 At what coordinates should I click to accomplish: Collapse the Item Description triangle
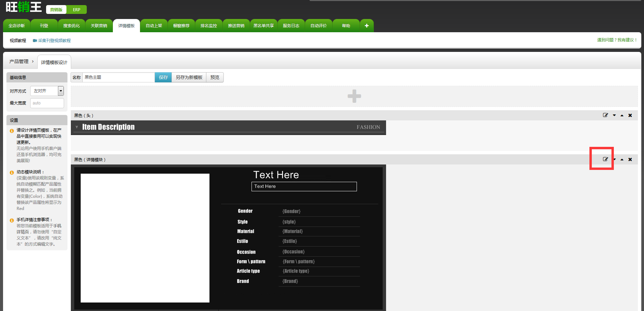coord(77,127)
